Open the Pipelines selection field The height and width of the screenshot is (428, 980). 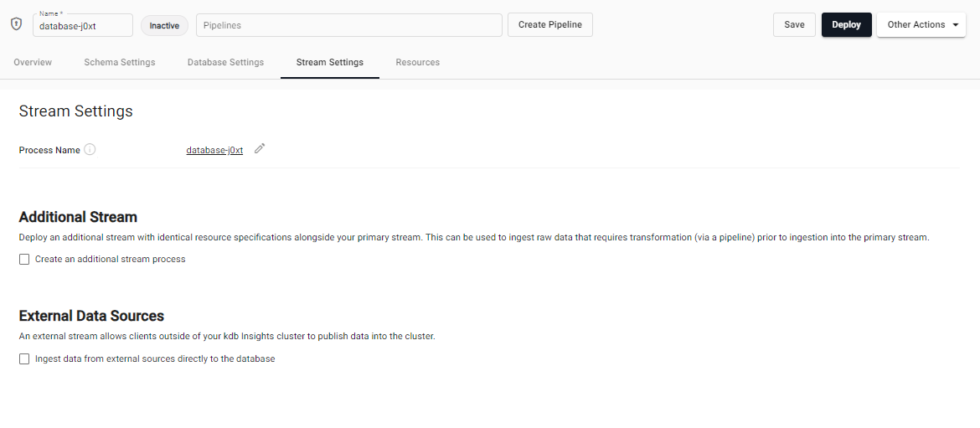point(348,25)
